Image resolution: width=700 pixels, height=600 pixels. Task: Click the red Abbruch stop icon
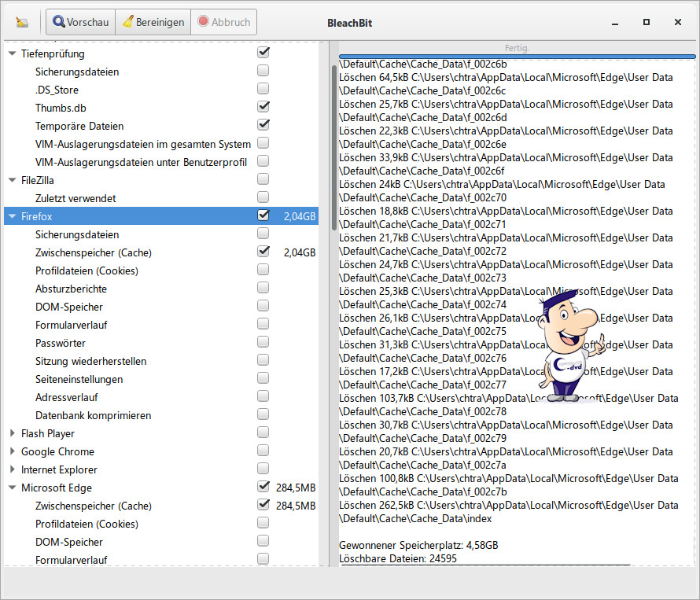pyautogui.click(x=204, y=22)
